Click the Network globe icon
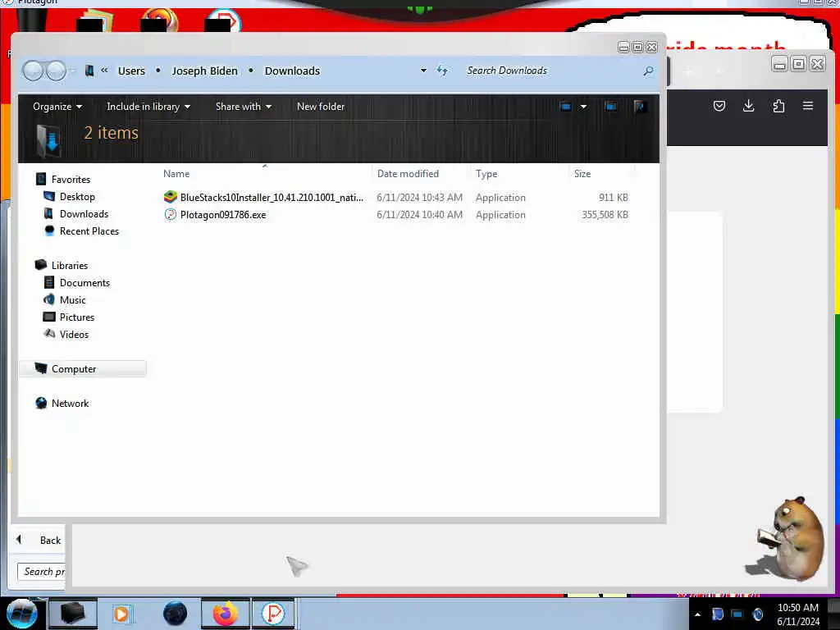840x630 pixels. (41, 403)
